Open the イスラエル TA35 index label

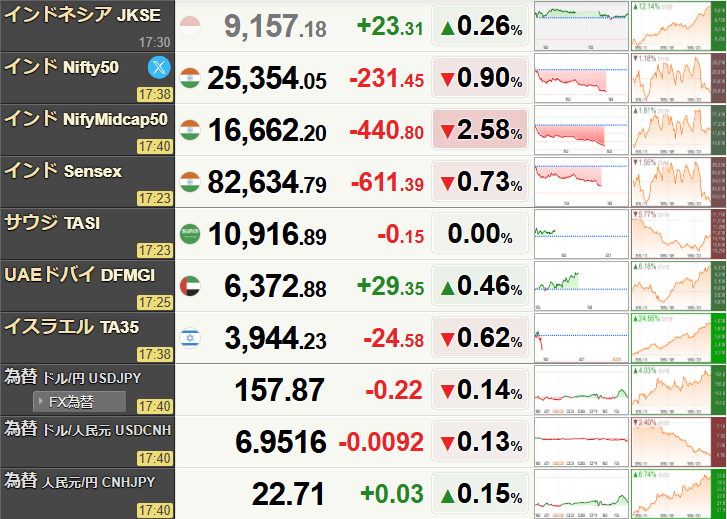(71, 327)
